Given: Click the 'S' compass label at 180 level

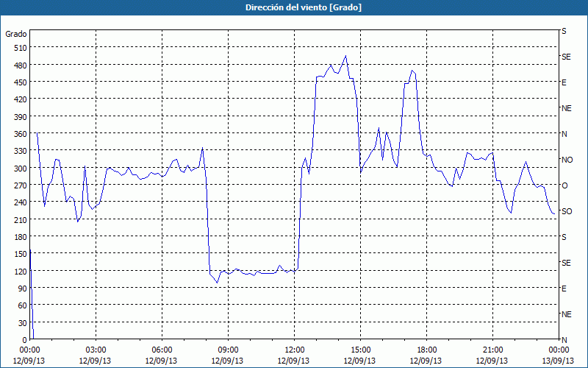Looking at the screenshot, I should tap(564, 237).
